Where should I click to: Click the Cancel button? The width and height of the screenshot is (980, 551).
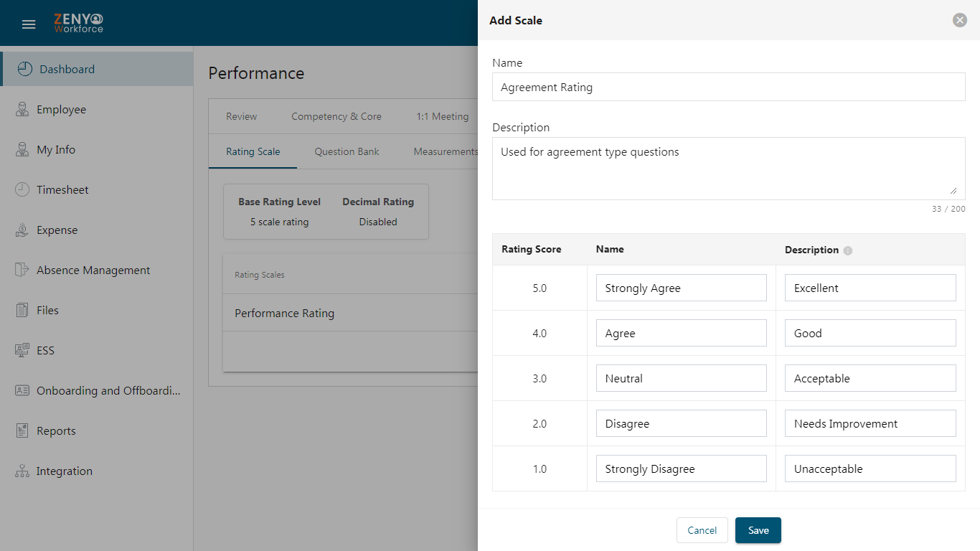(x=702, y=530)
